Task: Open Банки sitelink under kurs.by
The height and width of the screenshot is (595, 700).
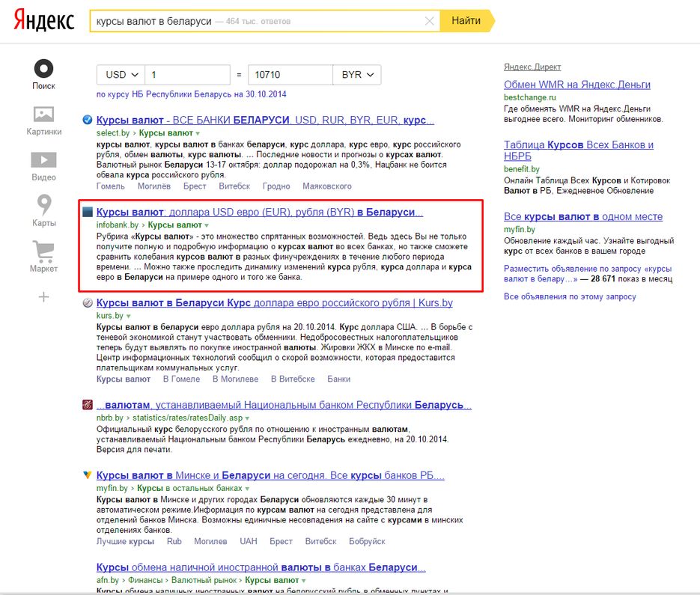Action: coord(339,379)
